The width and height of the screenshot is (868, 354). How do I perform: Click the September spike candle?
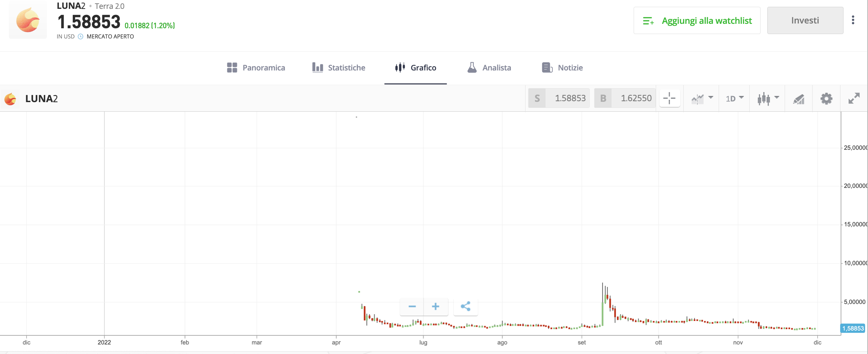point(603,305)
